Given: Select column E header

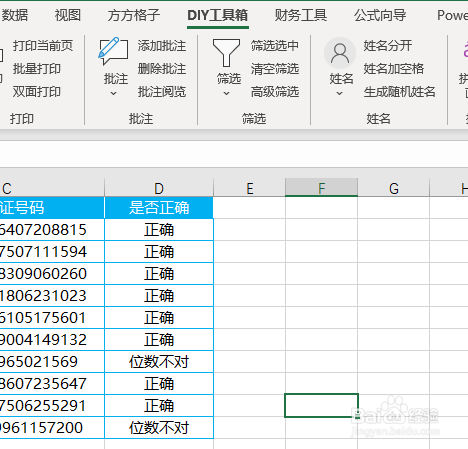Looking at the screenshot, I should coord(249,188).
